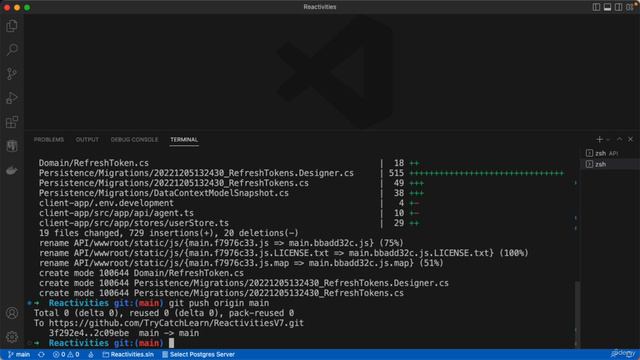Click the DataContextModelSnapshot.cs path in the terminal
The image size is (640, 360).
[164, 193]
